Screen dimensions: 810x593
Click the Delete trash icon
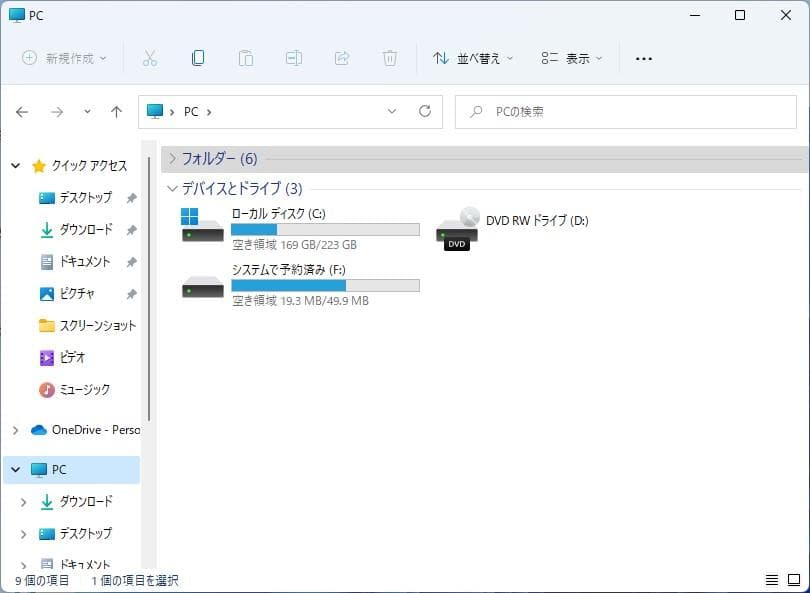click(390, 58)
